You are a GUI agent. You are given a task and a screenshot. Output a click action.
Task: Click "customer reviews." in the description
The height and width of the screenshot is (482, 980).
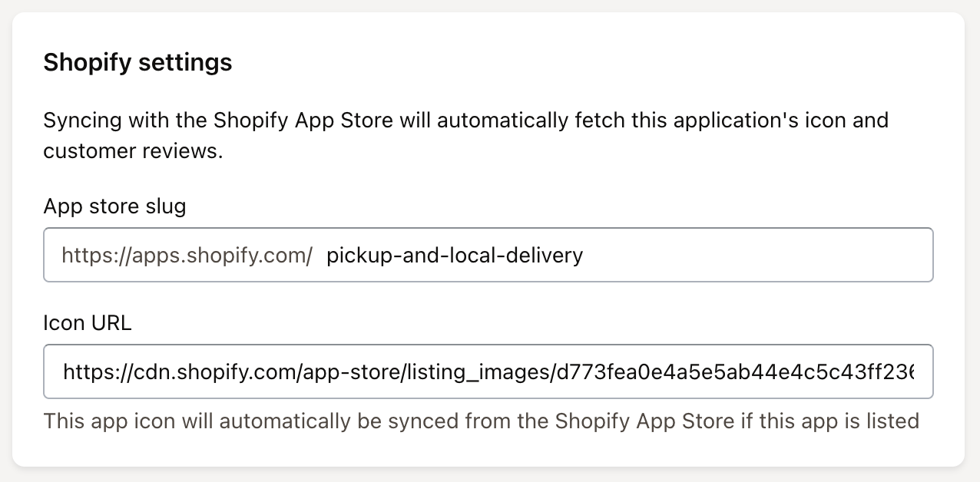[x=133, y=151]
